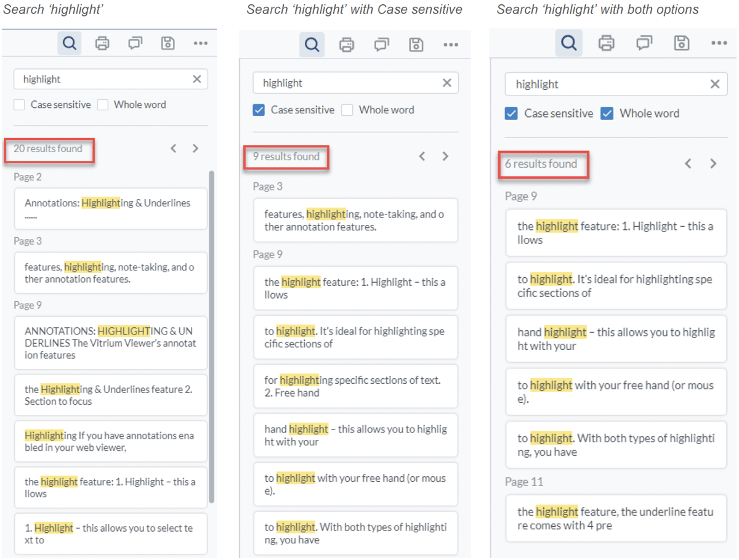The width and height of the screenshot is (739, 560).
Task: Navigate to next result in the third panel
Action: pyautogui.click(x=713, y=163)
